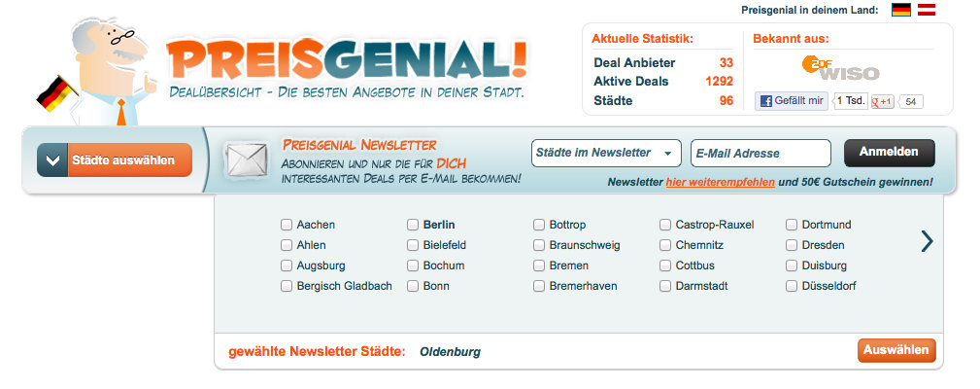Select the Bremen city checkbox
980x389 pixels.
tap(539, 265)
